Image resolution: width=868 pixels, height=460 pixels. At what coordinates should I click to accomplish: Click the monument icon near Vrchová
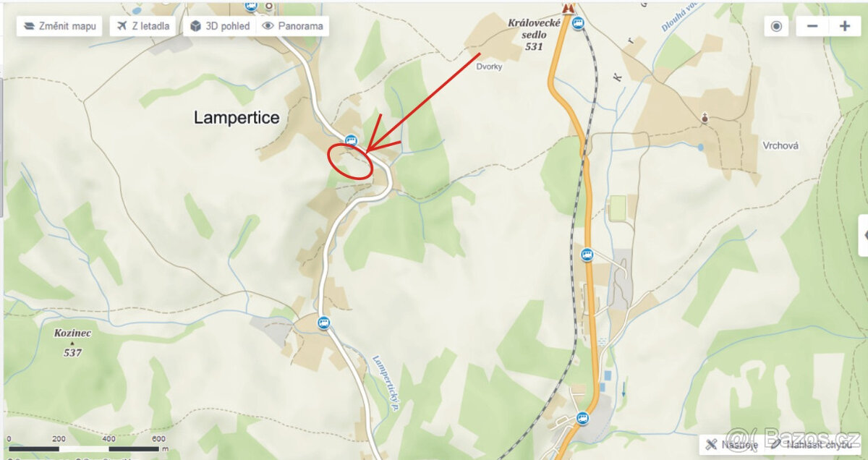705,116
